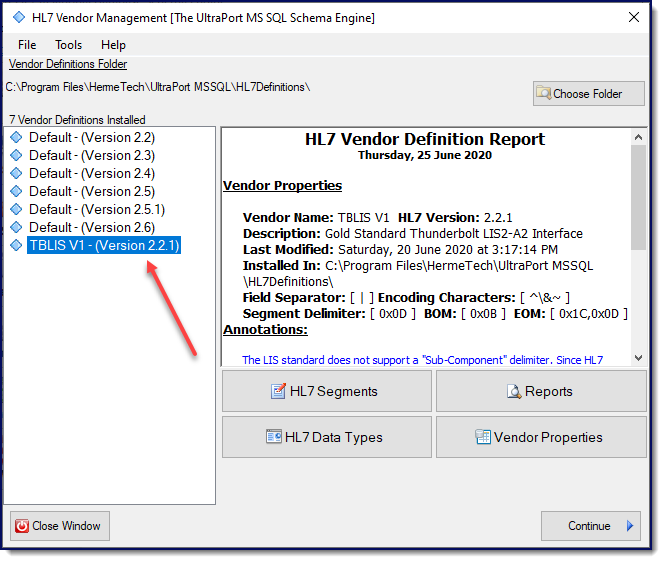Click the app diamond icon in title bar
Screen dimensions: 664x562
19,17
